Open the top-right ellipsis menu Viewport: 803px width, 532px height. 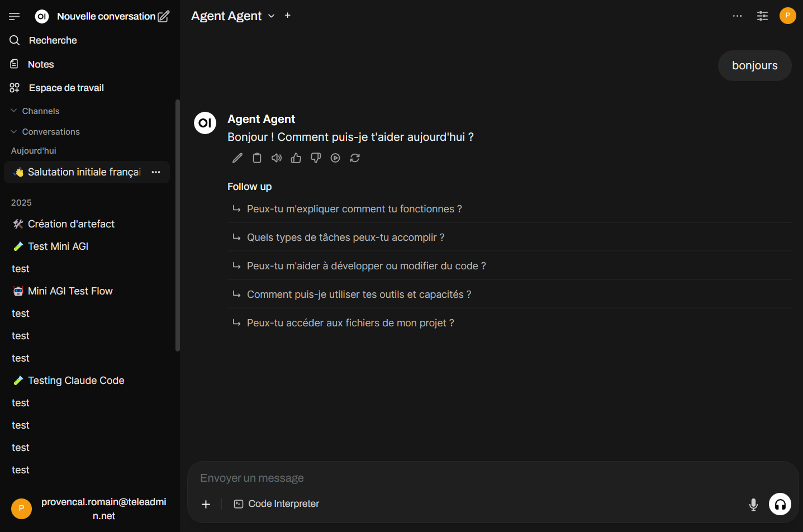point(737,16)
